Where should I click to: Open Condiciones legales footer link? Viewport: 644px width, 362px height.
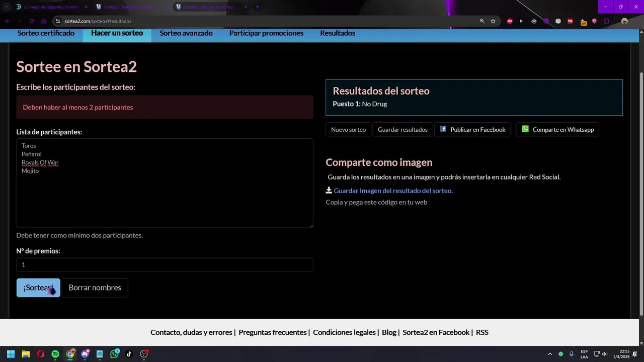[344, 332]
